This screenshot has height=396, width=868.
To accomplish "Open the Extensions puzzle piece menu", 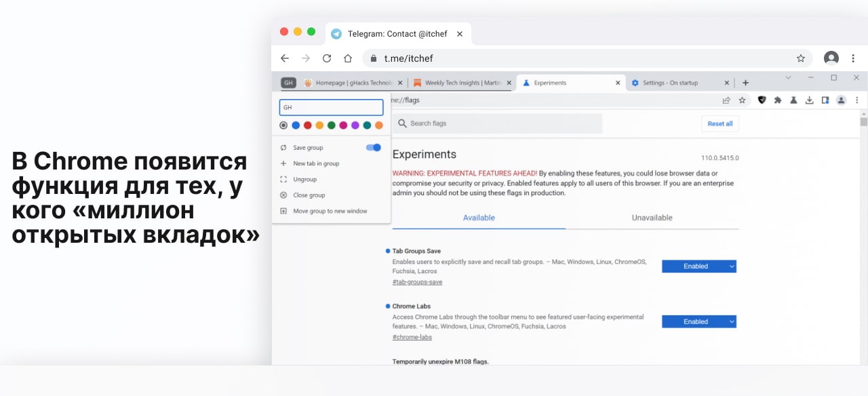I will [x=778, y=100].
